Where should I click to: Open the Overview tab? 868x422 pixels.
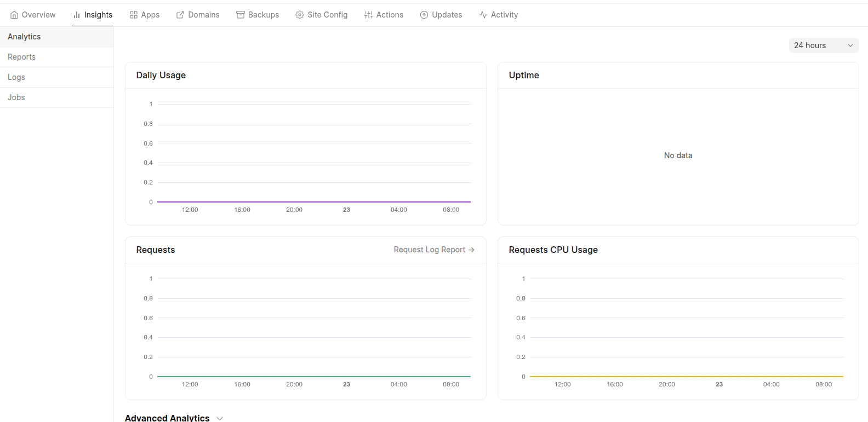point(33,15)
